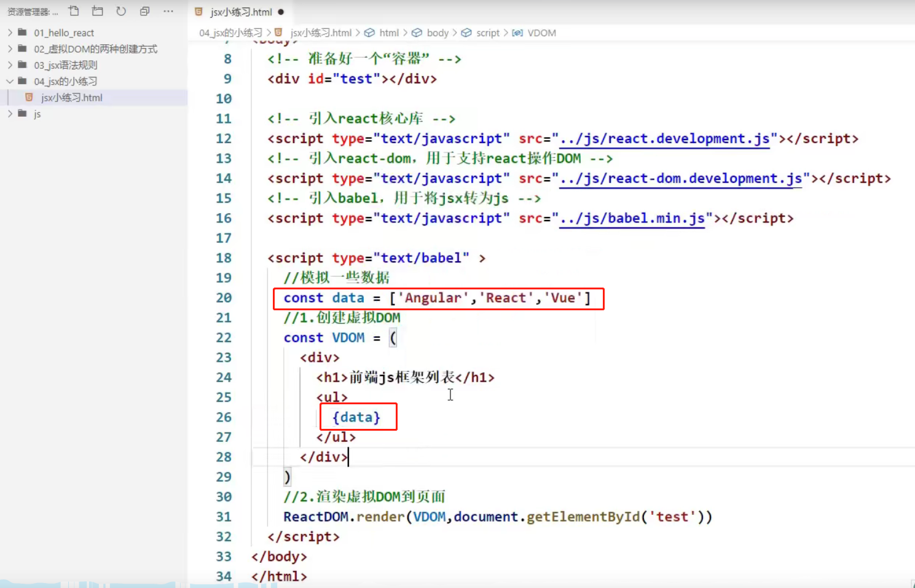915x588 pixels.
Task: Click getElementById on line 31
Action: [583, 517]
